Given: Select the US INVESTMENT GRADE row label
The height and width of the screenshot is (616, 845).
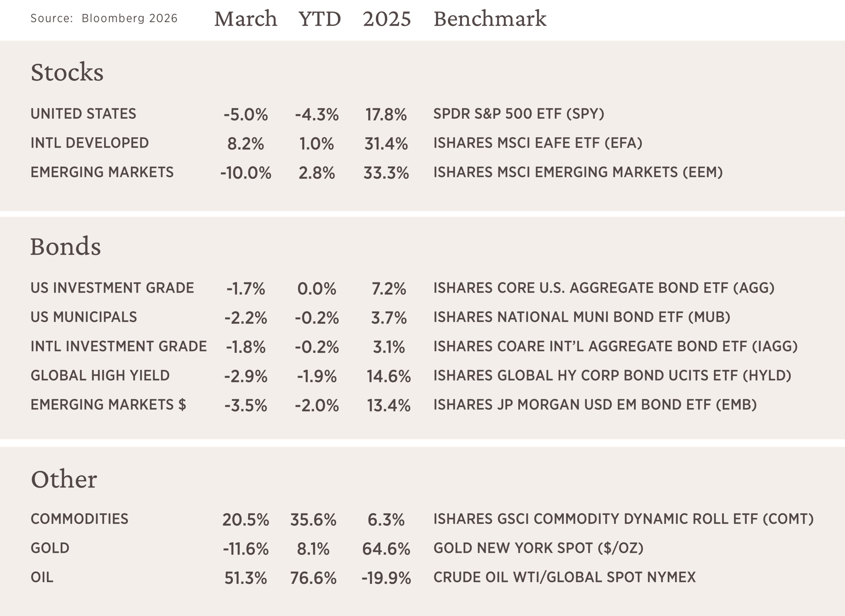Looking at the screenshot, I should [x=112, y=288].
